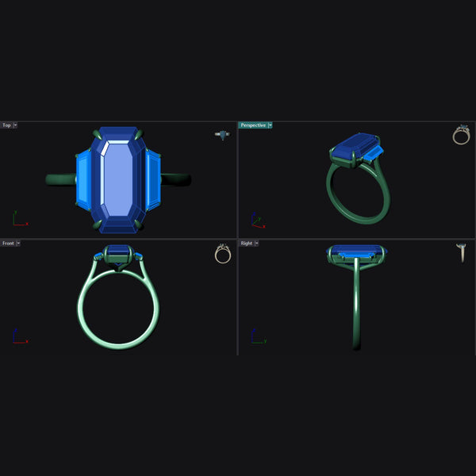The image size is (476, 476).
Task: Click the ring thumbnail in Right viewport corner
Action: click(461, 253)
